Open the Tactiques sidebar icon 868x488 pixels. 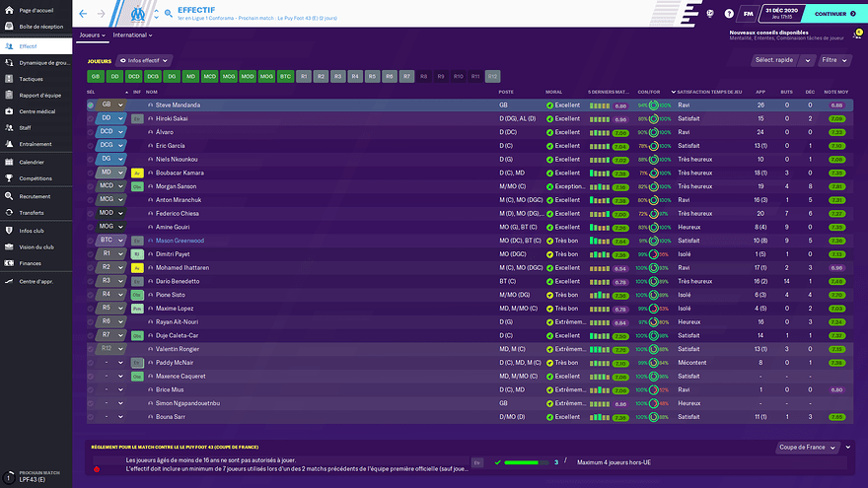(8, 79)
